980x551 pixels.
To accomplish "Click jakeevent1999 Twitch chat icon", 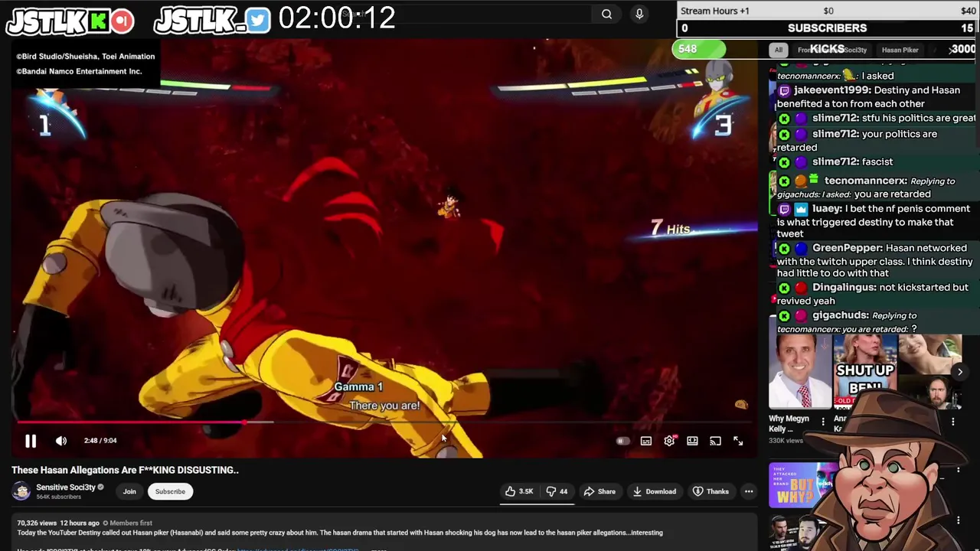I will click(784, 90).
